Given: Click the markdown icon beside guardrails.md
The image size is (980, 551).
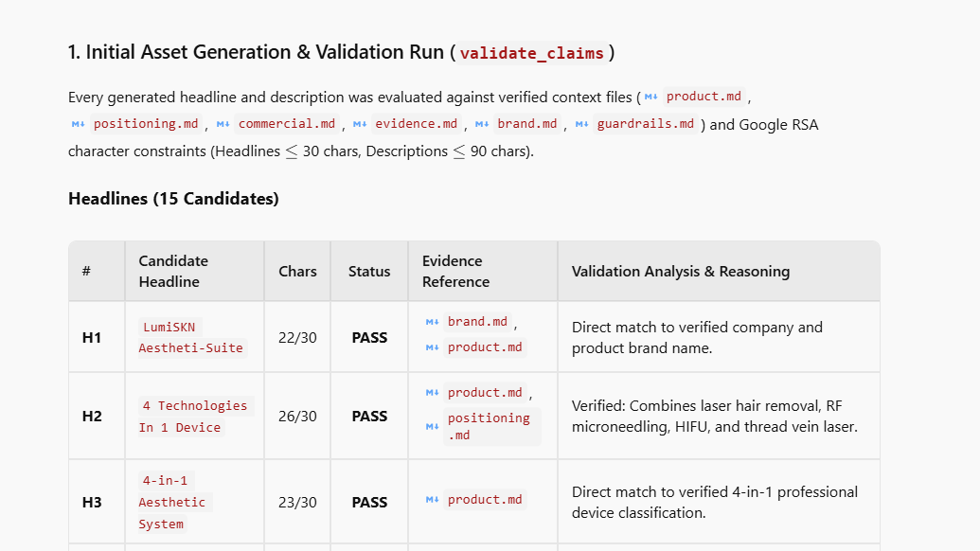Looking at the screenshot, I should [x=582, y=124].
